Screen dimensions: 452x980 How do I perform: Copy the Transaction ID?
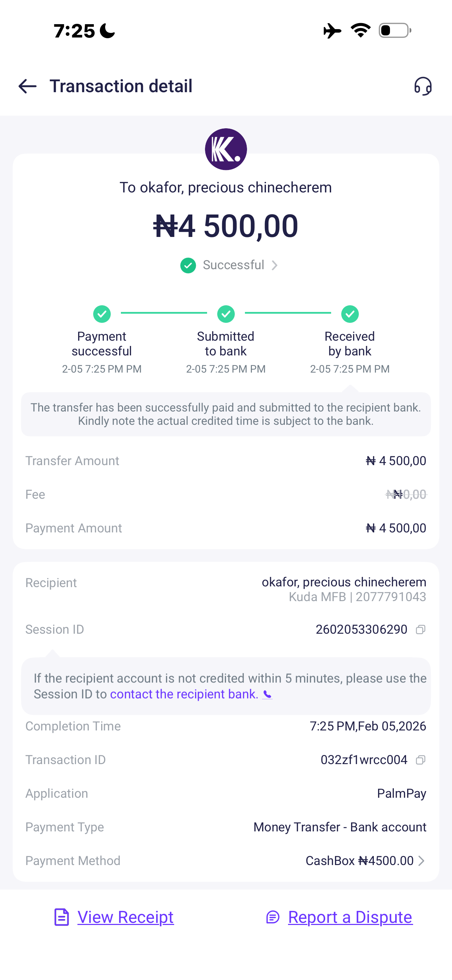[x=420, y=760]
